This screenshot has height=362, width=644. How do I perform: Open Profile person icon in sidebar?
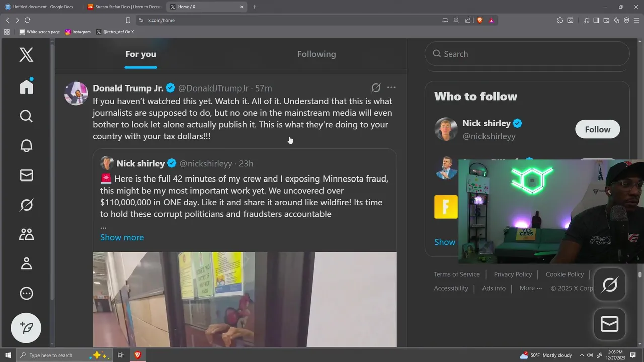click(26, 263)
